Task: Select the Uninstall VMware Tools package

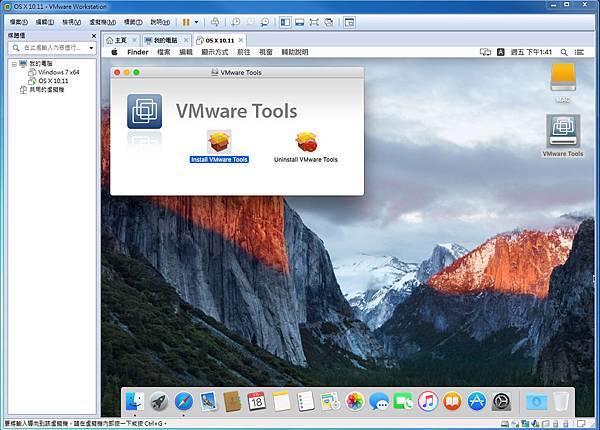Action: 306,147
